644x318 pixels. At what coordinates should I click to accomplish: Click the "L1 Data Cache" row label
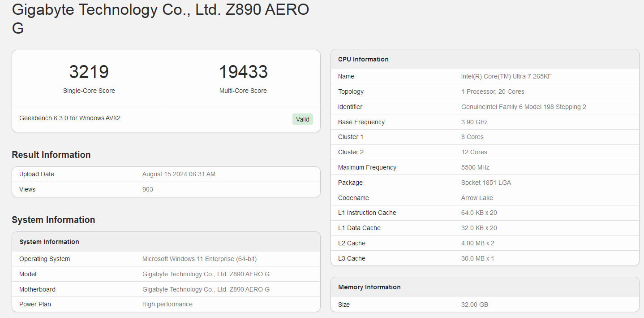click(359, 228)
